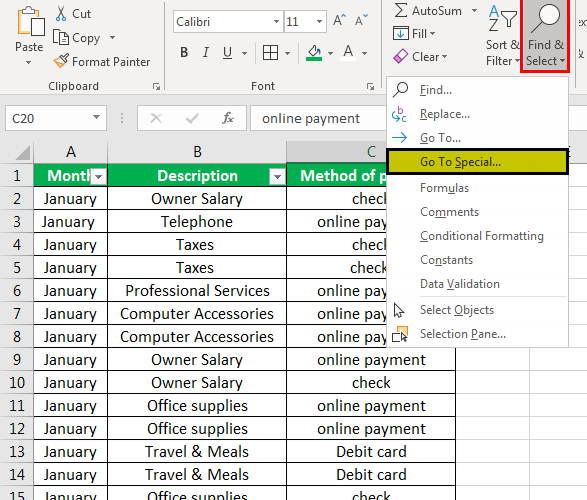The height and width of the screenshot is (500, 587).
Task: Click the Clear eraser icon
Action: [401, 57]
